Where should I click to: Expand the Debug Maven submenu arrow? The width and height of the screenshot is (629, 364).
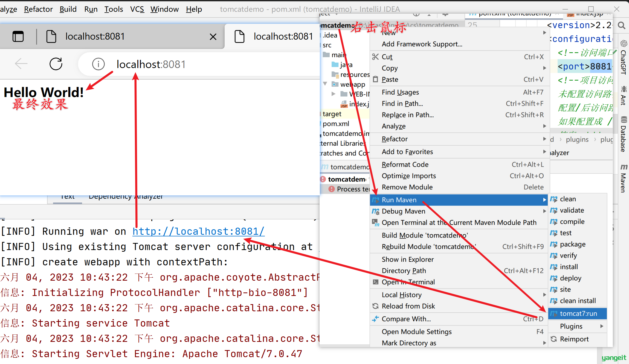point(544,211)
